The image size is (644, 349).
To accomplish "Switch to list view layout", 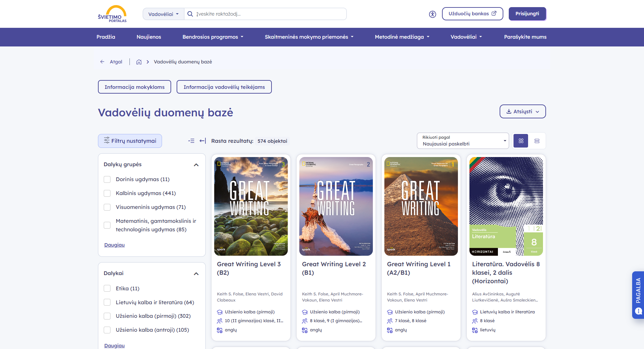I will pyautogui.click(x=537, y=141).
